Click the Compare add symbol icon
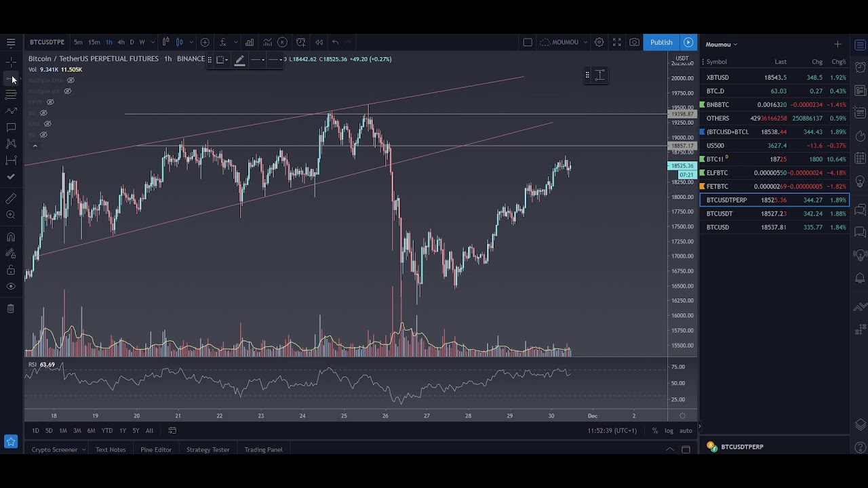The height and width of the screenshot is (488, 868). [205, 42]
